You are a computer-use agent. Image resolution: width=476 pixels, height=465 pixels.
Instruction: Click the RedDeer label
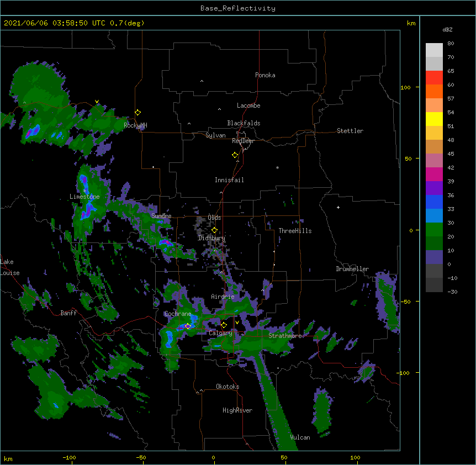point(243,141)
